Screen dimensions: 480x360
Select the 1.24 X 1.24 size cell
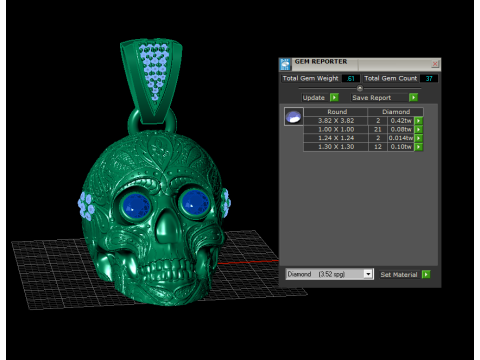336,138
